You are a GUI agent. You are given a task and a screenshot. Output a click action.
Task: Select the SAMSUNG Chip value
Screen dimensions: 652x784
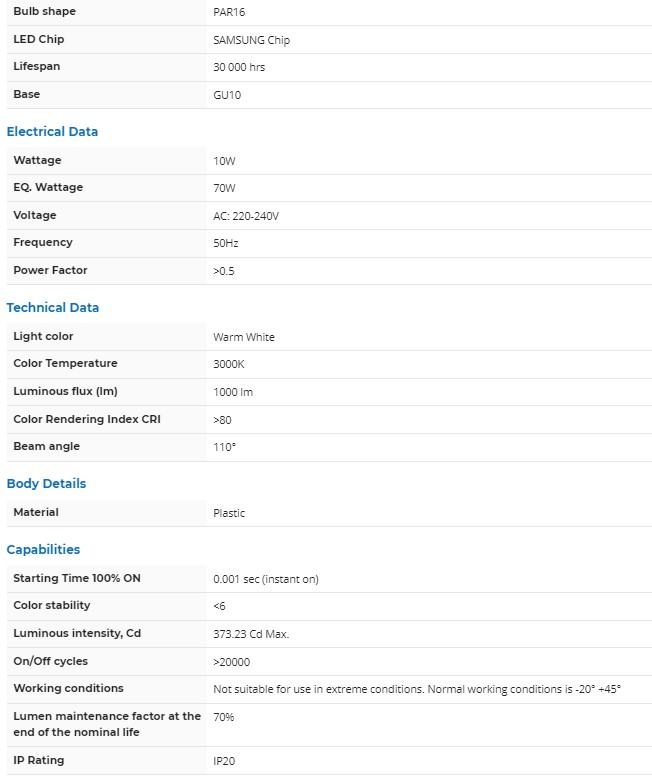(251, 40)
